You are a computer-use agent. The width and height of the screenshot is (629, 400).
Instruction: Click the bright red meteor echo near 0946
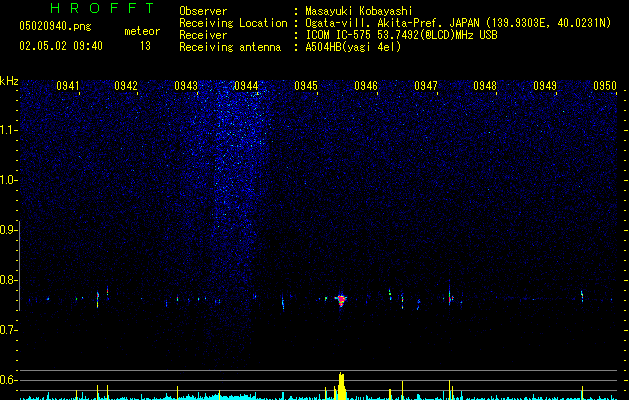click(x=341, y=300)
